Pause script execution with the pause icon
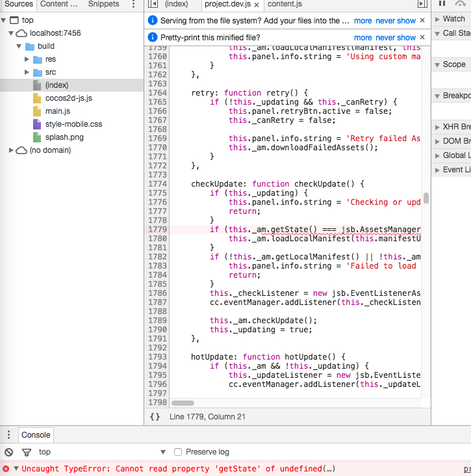Viewport: 471px width, 476px height. click(442, 4)
